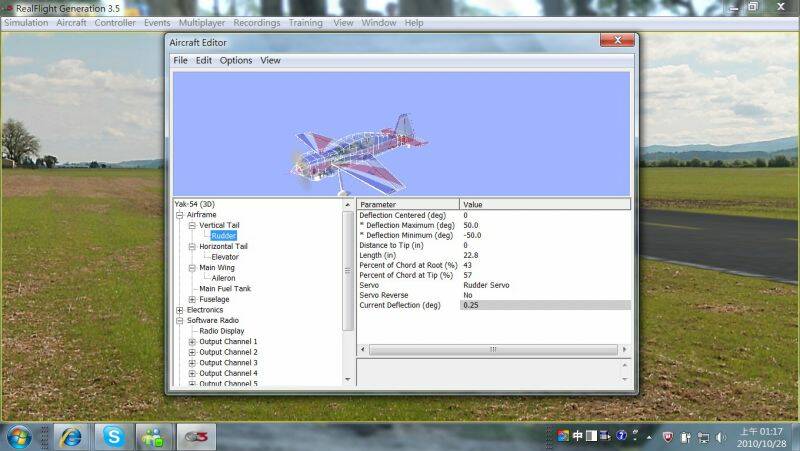The height and width of the screenshot is (451, 800).
Task: Click the horizontal scrollbar in parameter panel
Action: 492,350
